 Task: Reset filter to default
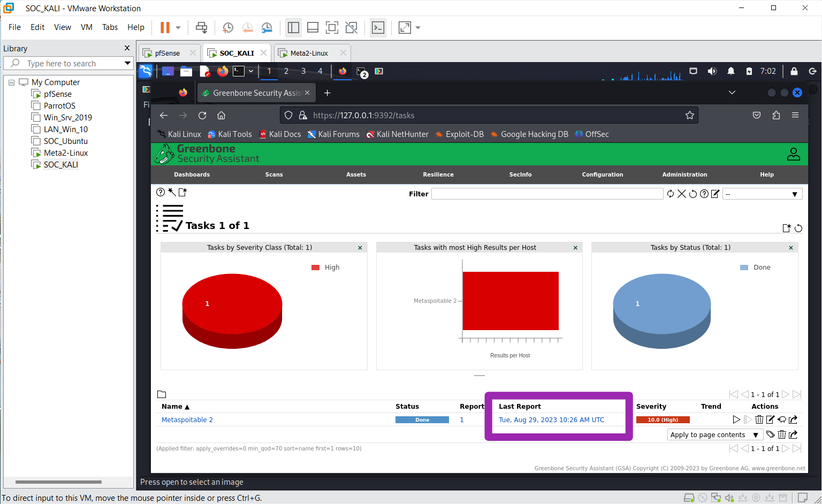[693, 194]
